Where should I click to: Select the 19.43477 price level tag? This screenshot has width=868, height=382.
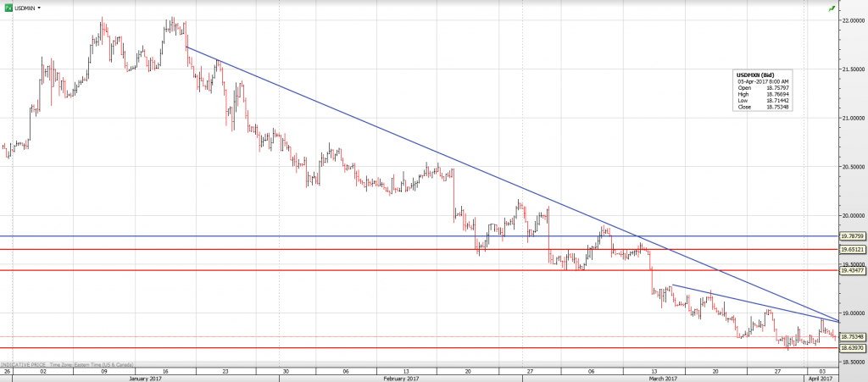pyautogui.click(x=852, y=270)
